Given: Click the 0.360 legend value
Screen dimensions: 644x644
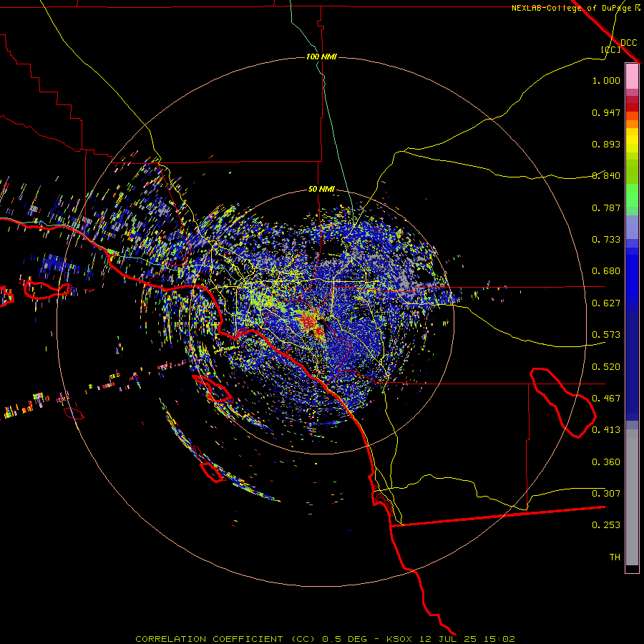Looking at the screenshot, I should (606, 462).
